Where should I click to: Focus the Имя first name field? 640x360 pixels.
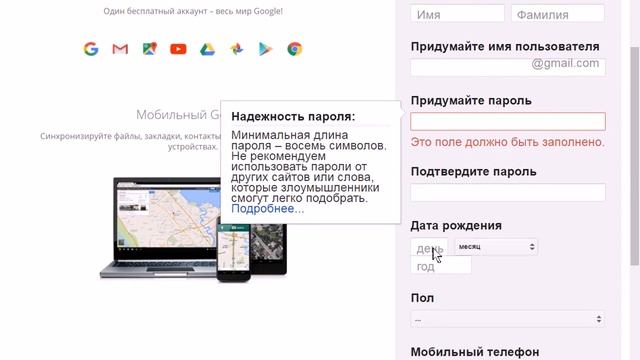pyautogui.click(x=458, y=14)
